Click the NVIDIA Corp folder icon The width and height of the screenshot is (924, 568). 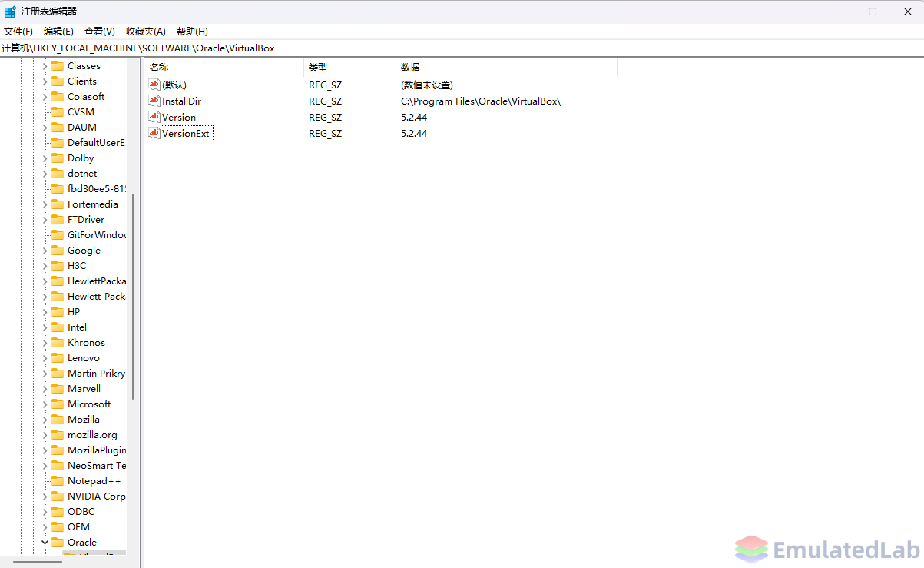[58, 497]
